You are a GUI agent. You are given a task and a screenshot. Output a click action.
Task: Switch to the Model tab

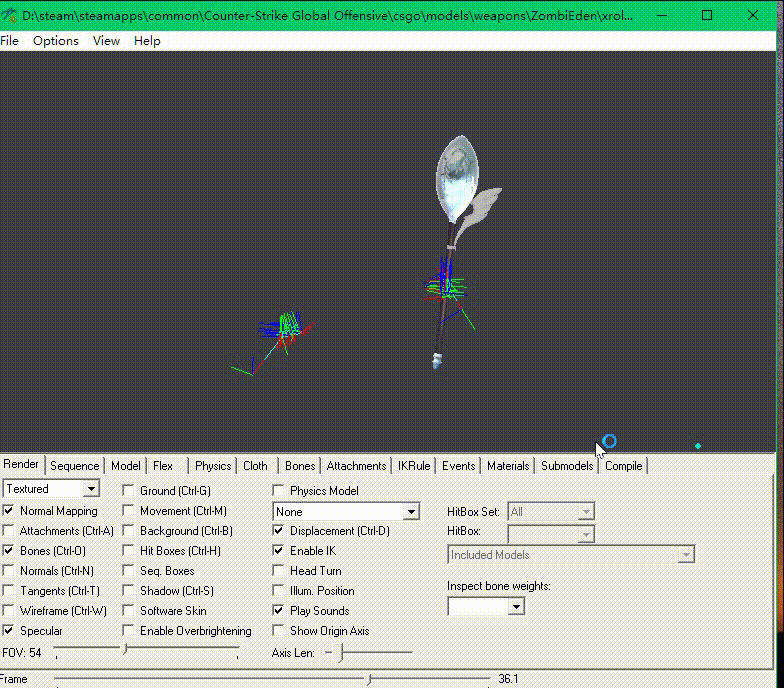tap(126, 466)
